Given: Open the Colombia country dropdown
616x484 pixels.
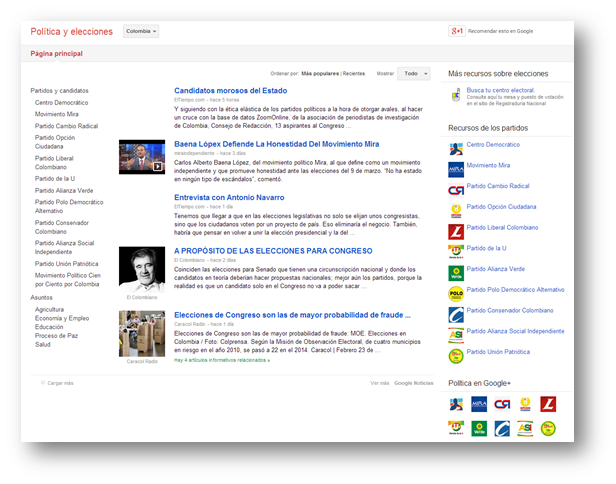Looking at the screenshot, I should click(x=141, y=31).
